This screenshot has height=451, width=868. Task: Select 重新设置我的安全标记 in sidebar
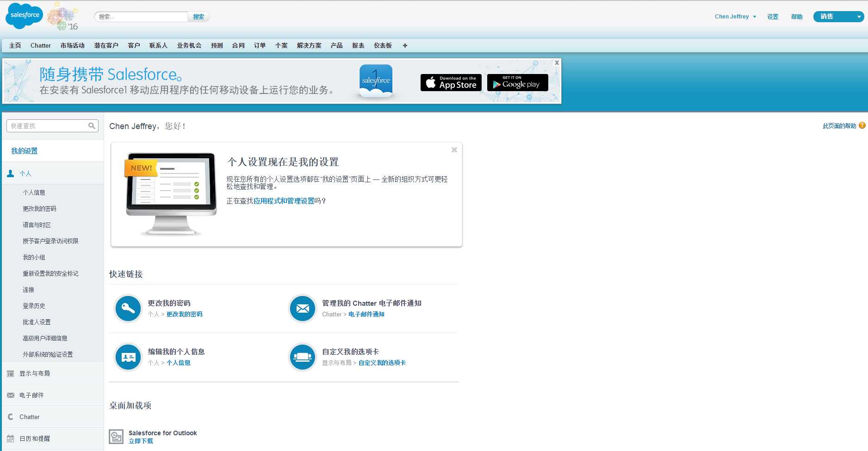click(x=50, y=273)
